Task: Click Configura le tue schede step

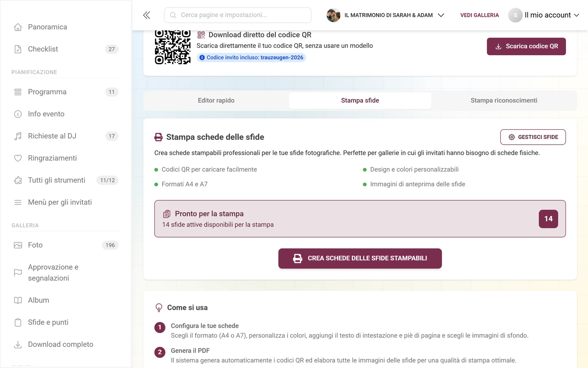Action: 205,326
